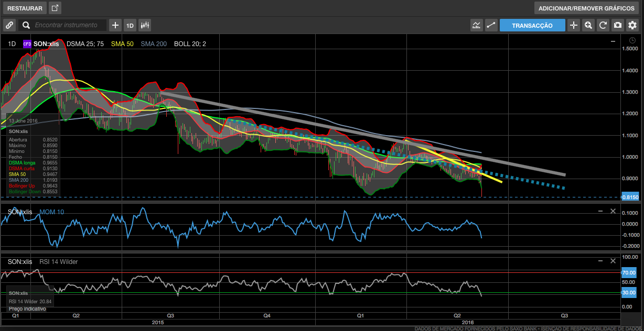
Task: Open the 1D time period selector
Action: [x=130, y=25]
